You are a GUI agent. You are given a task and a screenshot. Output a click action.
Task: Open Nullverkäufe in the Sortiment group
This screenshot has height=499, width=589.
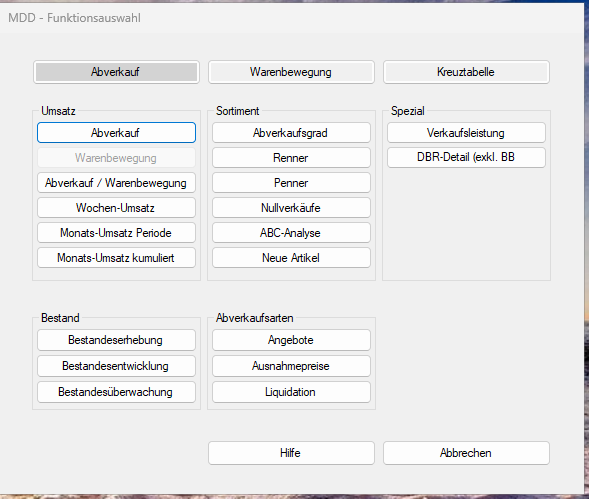pos(291,208)
